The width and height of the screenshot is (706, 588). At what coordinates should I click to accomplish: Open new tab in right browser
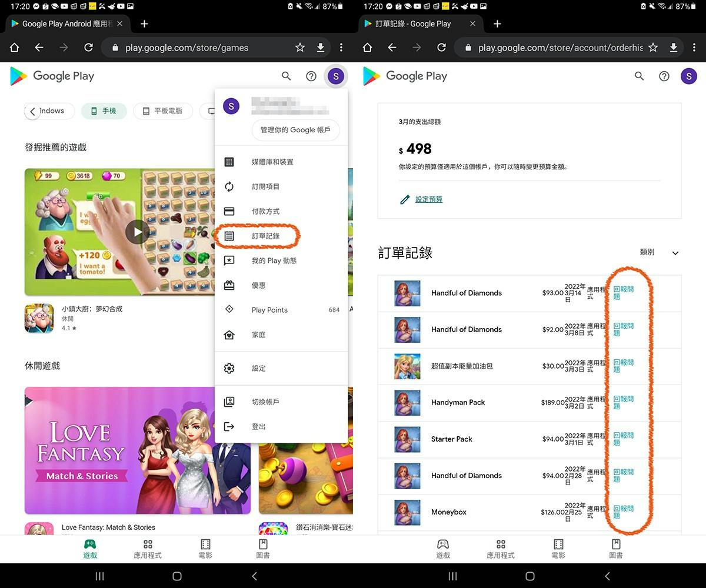click(497, 24)
